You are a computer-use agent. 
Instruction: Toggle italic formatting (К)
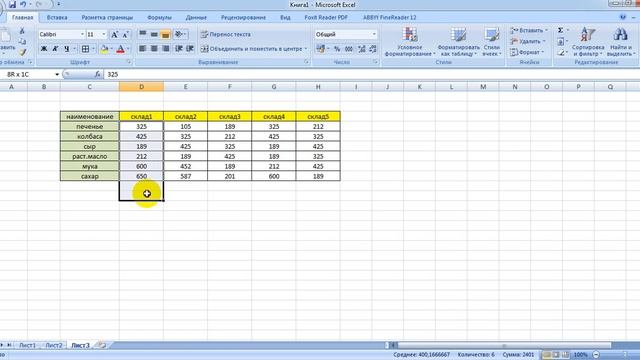[55, 49]
